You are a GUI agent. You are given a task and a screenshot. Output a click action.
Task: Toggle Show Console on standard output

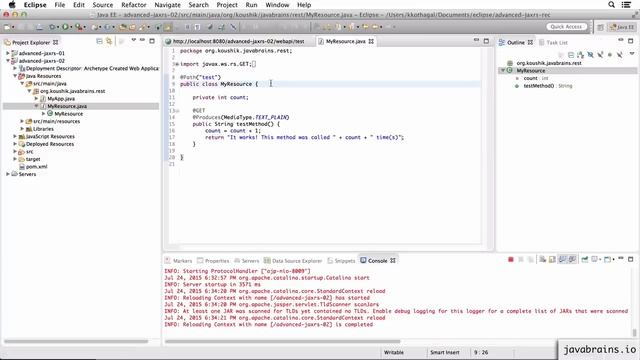coord(563,260)
